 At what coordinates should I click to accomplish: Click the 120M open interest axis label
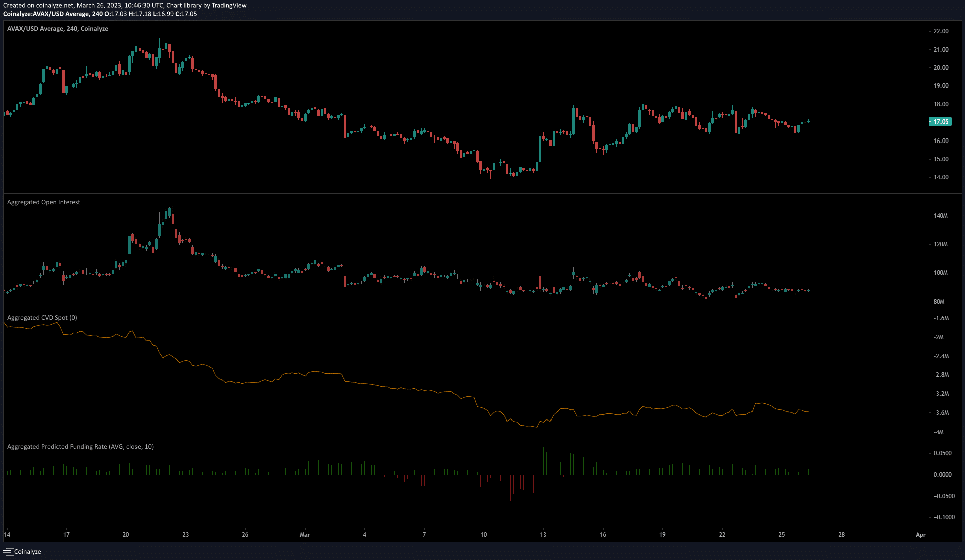(940, 244)
